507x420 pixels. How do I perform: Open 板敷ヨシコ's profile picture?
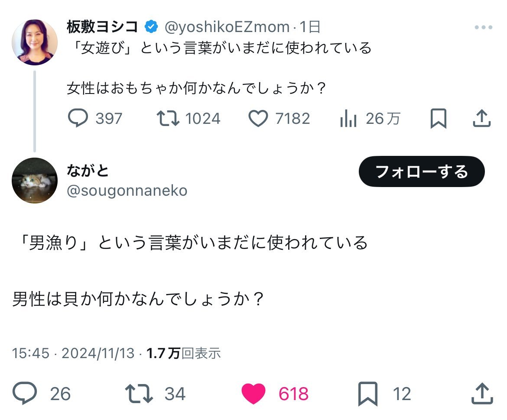click(35, 42)
